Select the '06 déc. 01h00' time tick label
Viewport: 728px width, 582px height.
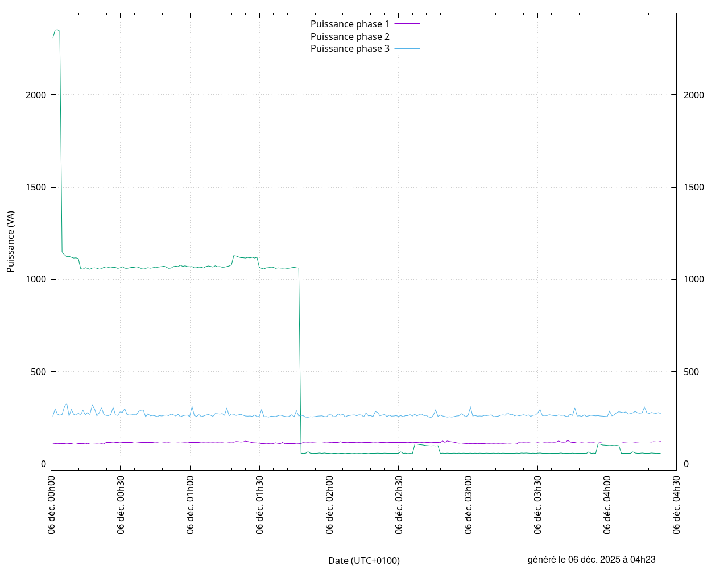tap(191, 505)
